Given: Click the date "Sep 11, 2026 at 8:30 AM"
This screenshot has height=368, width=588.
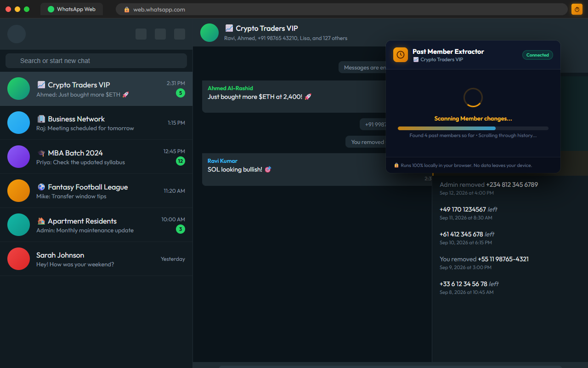Looking at the screenshot, I should [466, 218].
